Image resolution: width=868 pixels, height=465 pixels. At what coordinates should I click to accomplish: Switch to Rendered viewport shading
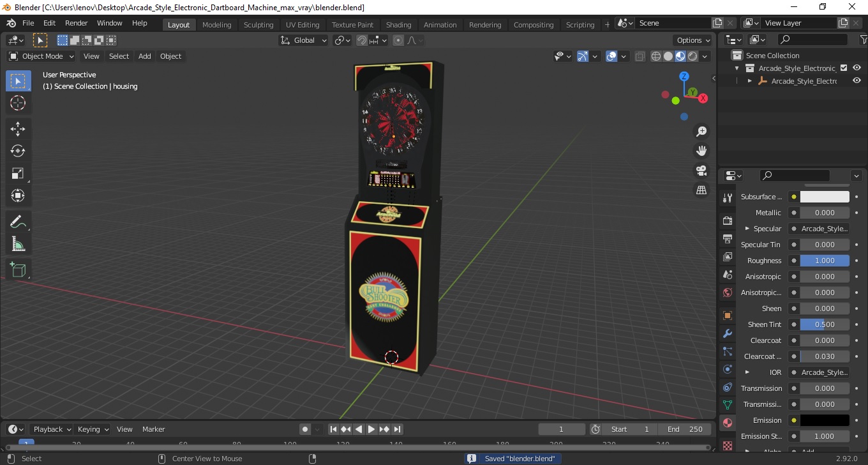692,56
